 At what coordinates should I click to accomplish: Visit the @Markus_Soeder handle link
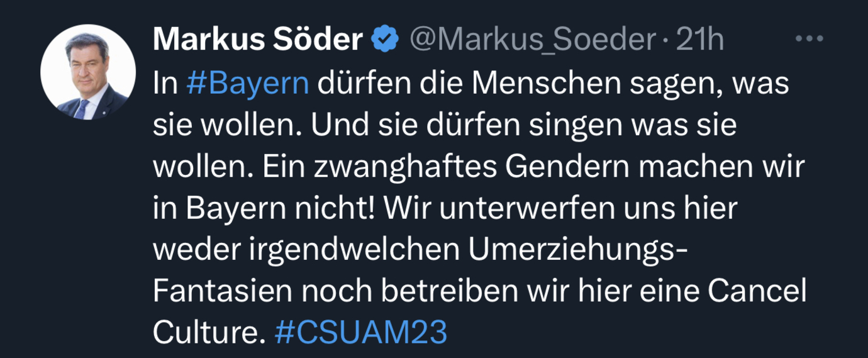click(x=533, y=42)
